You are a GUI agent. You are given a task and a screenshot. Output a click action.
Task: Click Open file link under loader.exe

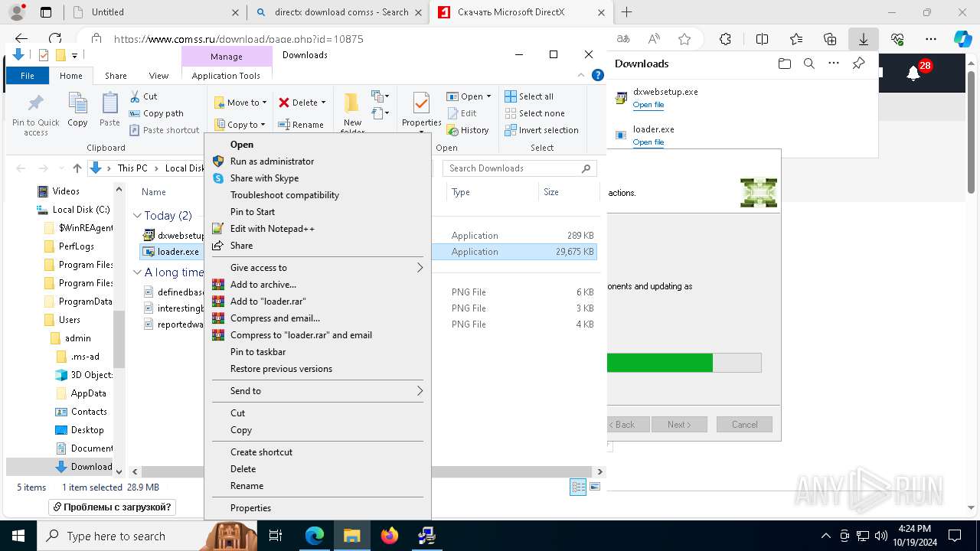pos(648,142)
